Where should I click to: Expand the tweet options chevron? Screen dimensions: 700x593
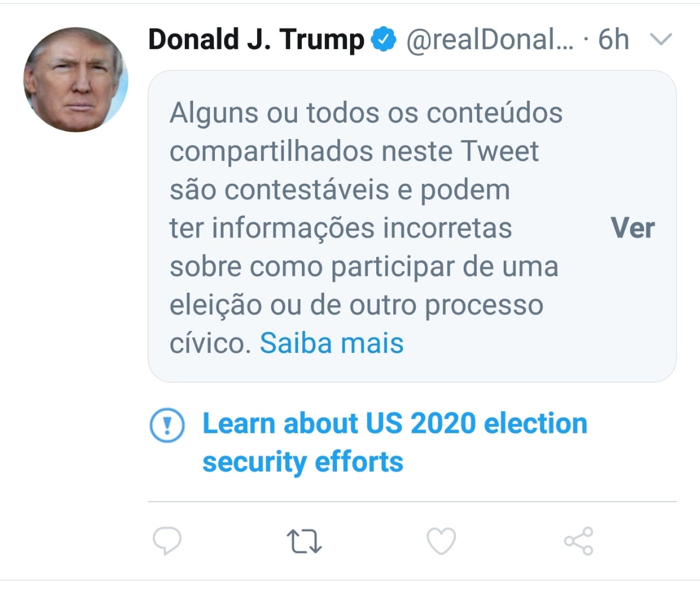coord(661,39)
